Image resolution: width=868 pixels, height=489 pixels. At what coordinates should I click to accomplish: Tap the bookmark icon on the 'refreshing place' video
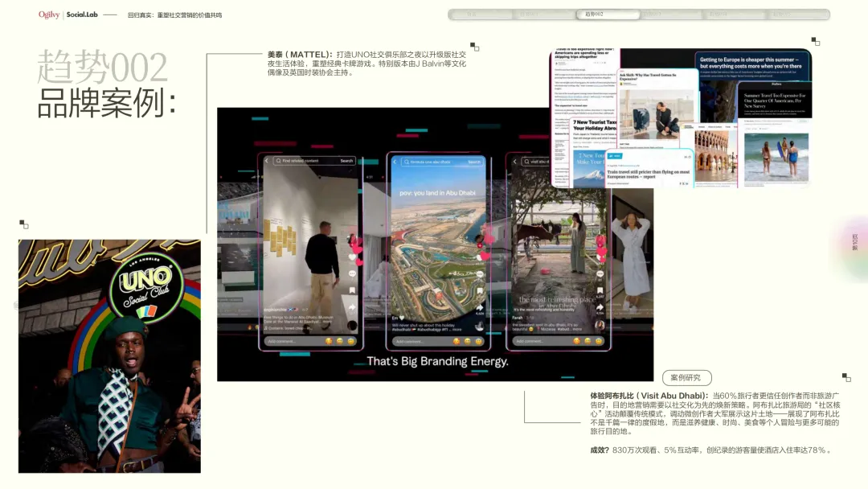[600, 290]
